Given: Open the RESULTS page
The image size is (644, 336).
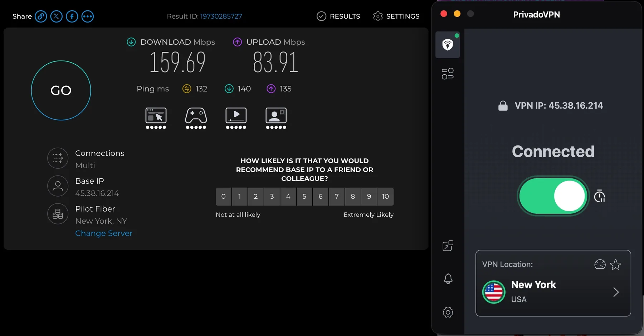Looking at the screenshot, I should coord(338,16).
